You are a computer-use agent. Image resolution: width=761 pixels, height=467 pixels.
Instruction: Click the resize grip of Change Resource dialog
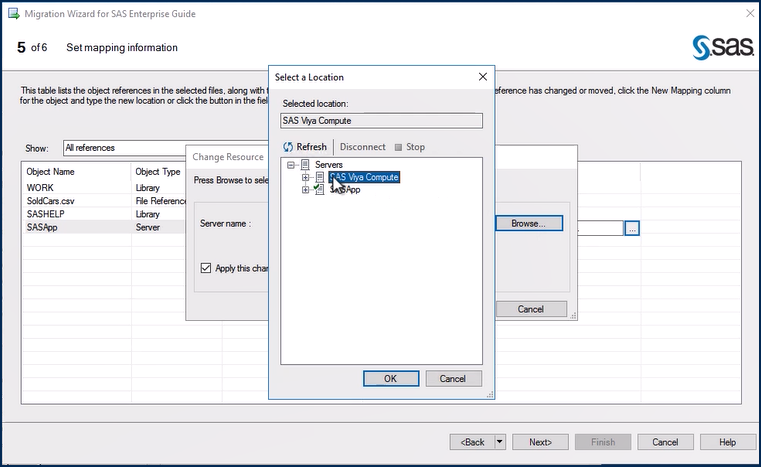[573, 316]
